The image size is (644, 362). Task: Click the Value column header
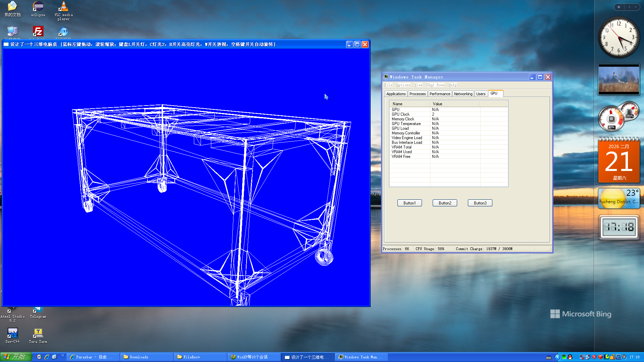click(x=454, y=104)
